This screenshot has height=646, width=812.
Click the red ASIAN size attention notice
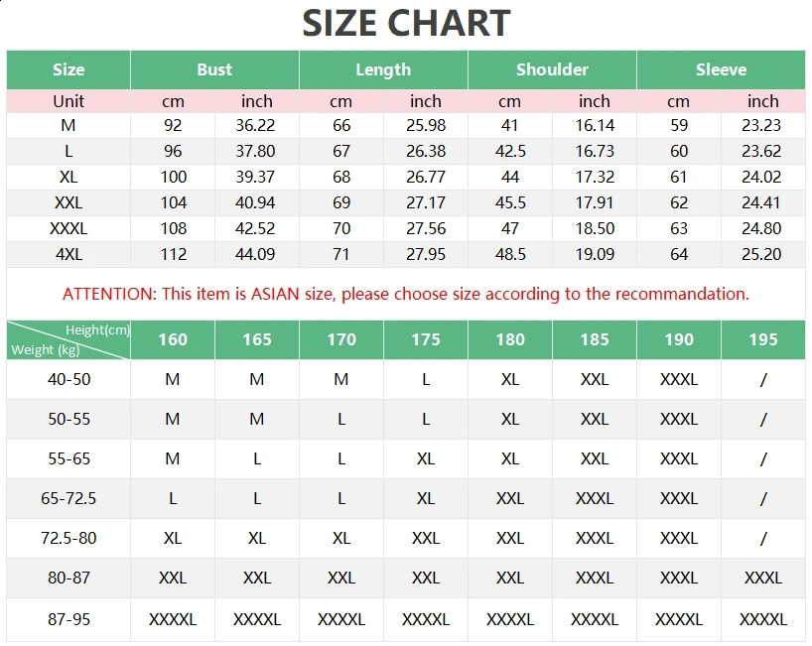[x=405, y=294]
